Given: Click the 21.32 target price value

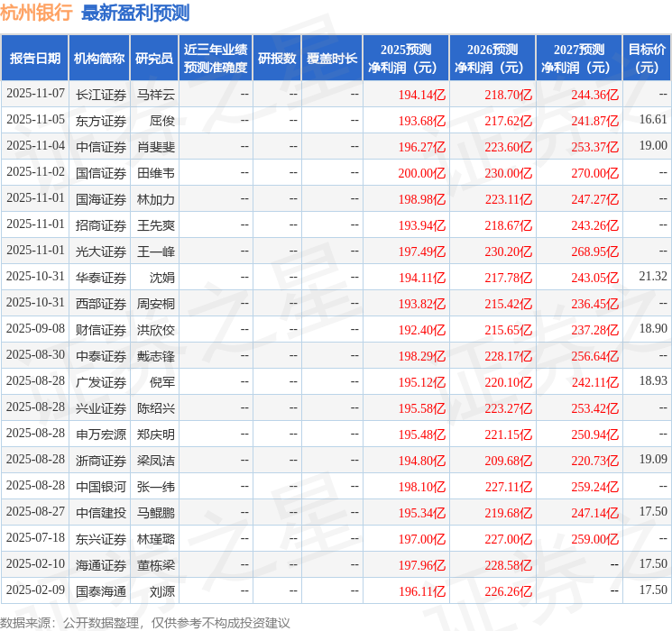Looking at the screenshot, I should 653,277.
